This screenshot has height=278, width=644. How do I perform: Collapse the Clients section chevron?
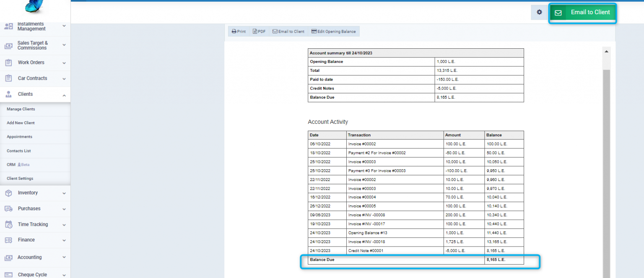(64, 95)
